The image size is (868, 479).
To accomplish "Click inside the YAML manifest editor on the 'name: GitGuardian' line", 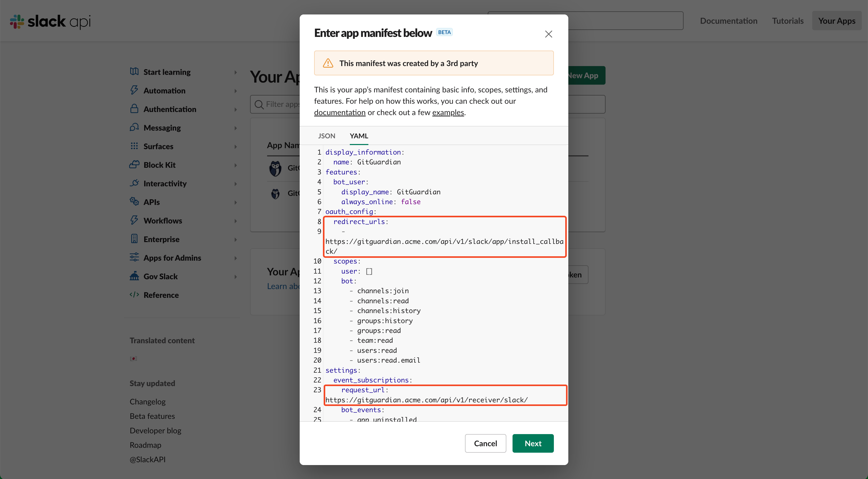I will point(367,162).
